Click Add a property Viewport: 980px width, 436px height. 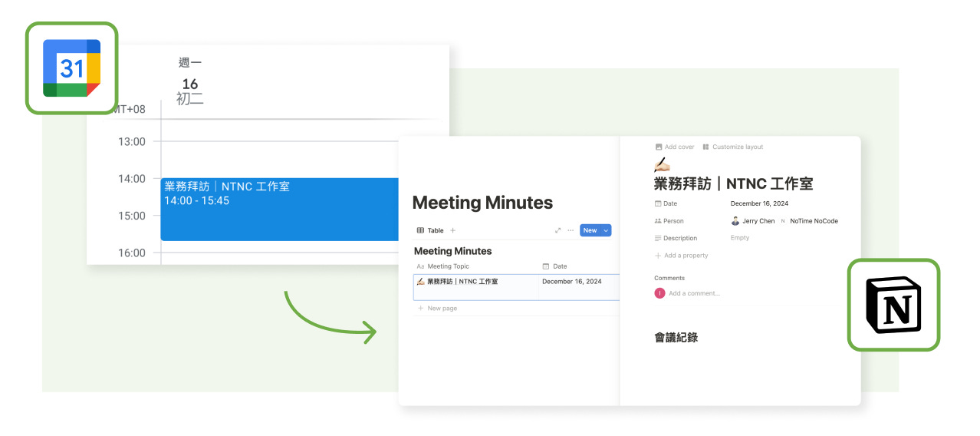click(681, 256)
